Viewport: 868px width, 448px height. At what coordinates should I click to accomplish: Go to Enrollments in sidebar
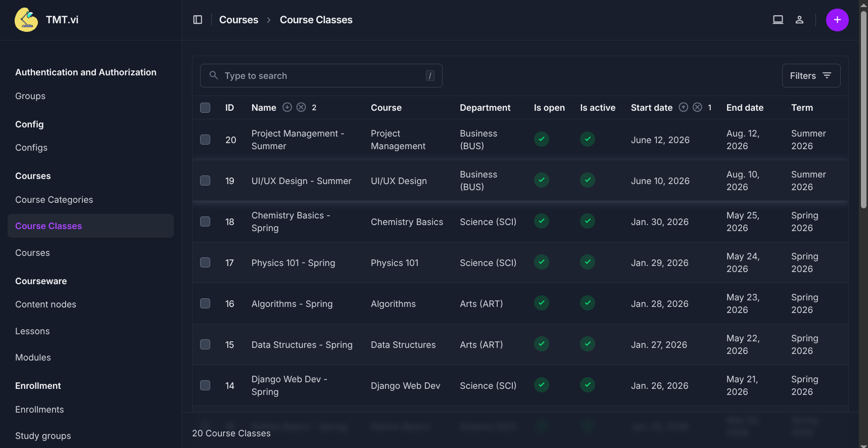[x=39, y=410]
